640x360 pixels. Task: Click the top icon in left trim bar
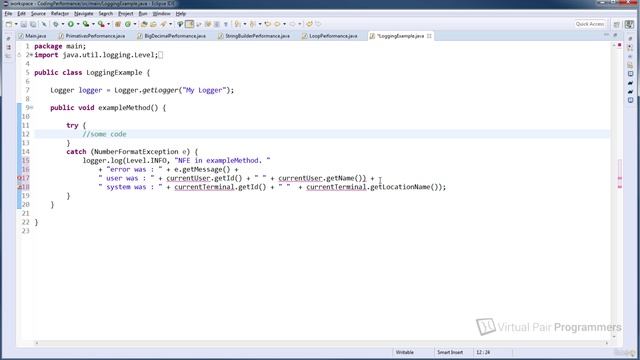(x=8, y=38)
